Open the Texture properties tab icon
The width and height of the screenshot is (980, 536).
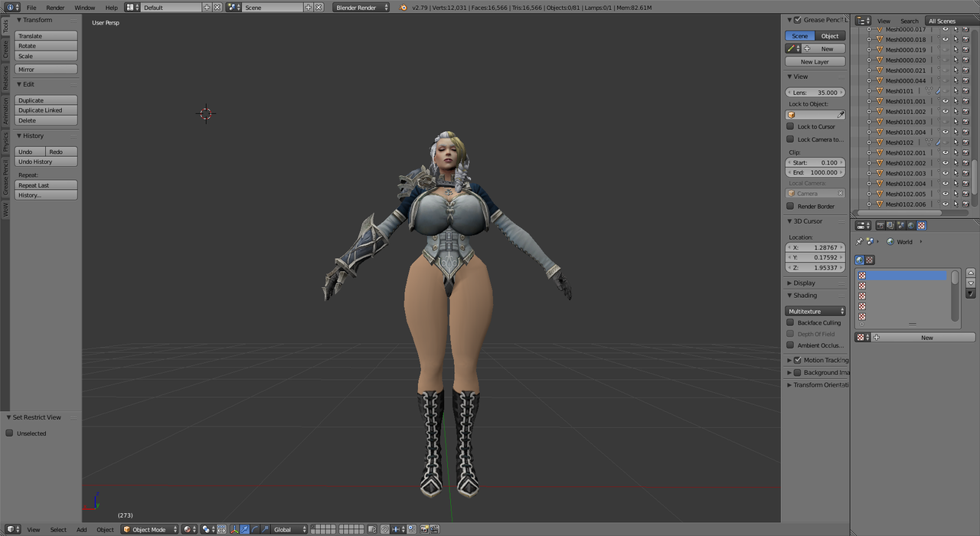922,225
